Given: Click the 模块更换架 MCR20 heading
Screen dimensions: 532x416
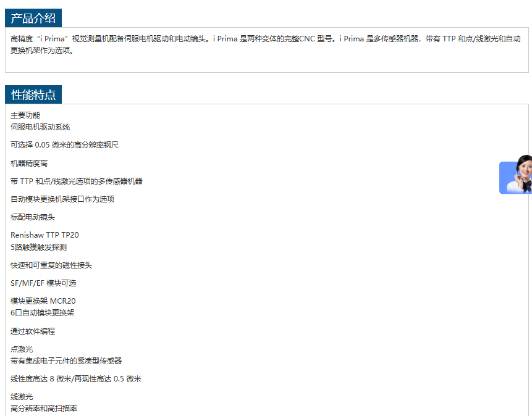Looking at the screenshot, I should (x=43, y=301).
